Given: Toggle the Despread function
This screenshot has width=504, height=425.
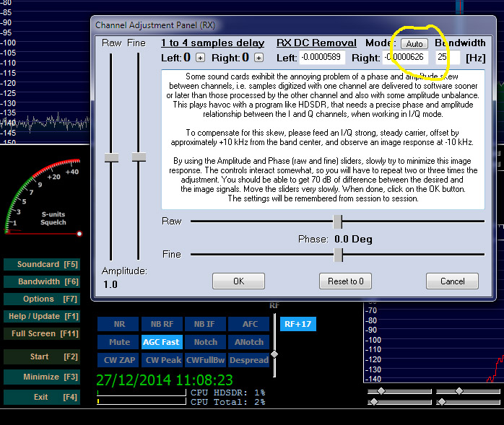Looking at the screenshot, I should point(249,360).
